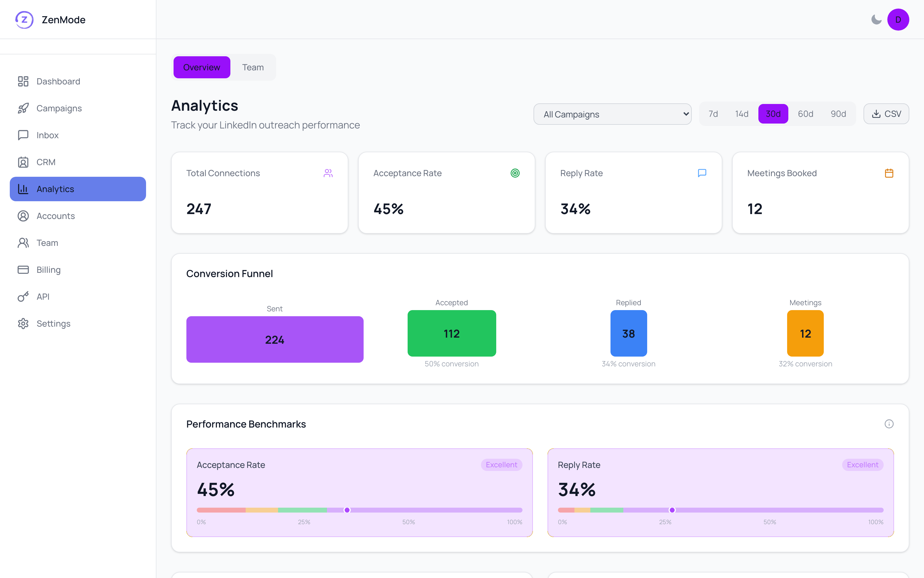Select the Overview tab
Viewport: 924px width, 578px height.
pyautogui.click(x=202, y=67)
